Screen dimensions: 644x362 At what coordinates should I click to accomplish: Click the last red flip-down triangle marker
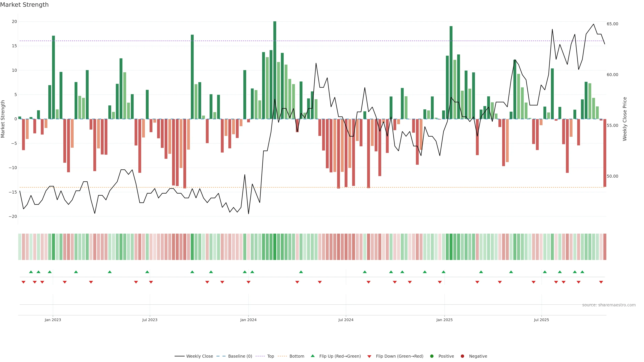pyautogui.click(x=601, y=282)
